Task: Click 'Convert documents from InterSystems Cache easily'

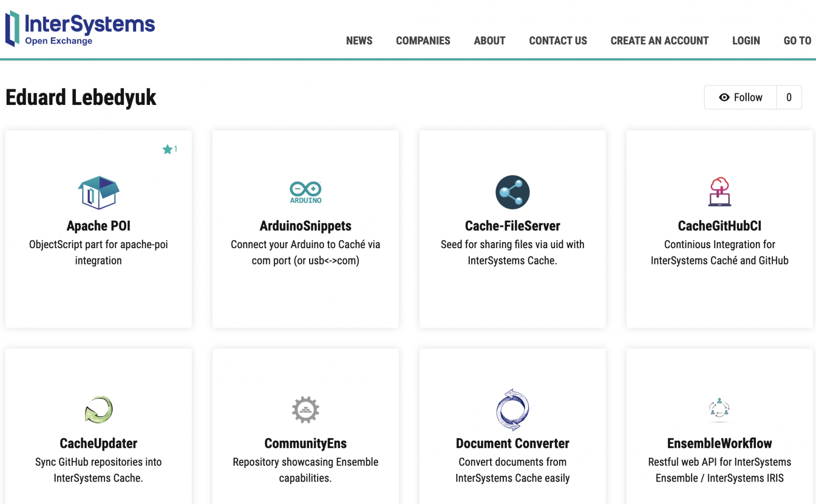Action: pos(513,470)
